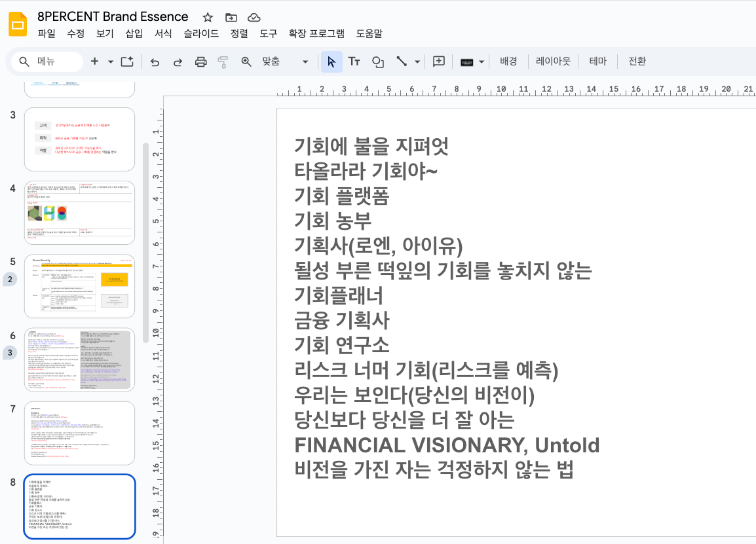The height and width of the screenshot is (544, 756).
Task: Check the cloud document status icon
Action: pyautogui.click(x=254, y=18)
